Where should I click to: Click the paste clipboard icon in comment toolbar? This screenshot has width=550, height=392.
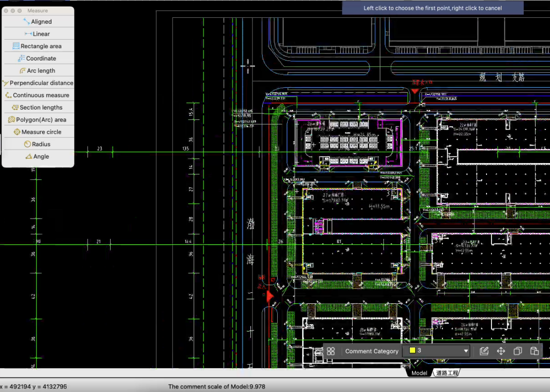(x=534, y=351)
